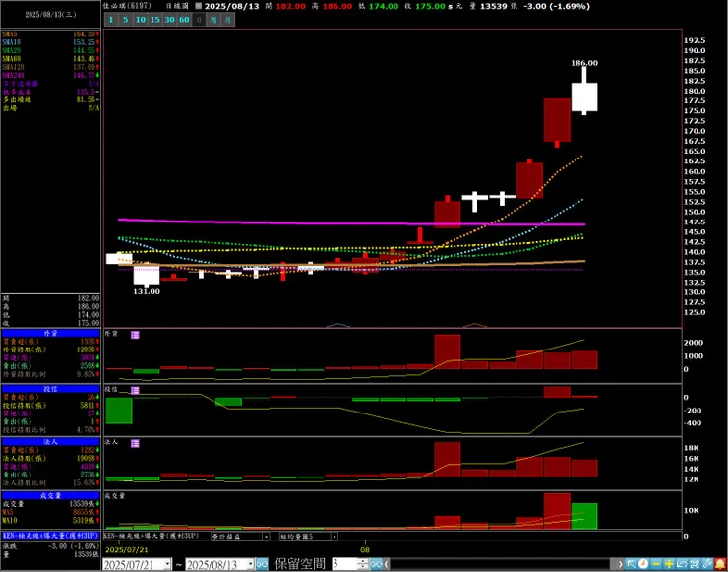
Task: Click GO button next to end date
Action: pos(262,564)
